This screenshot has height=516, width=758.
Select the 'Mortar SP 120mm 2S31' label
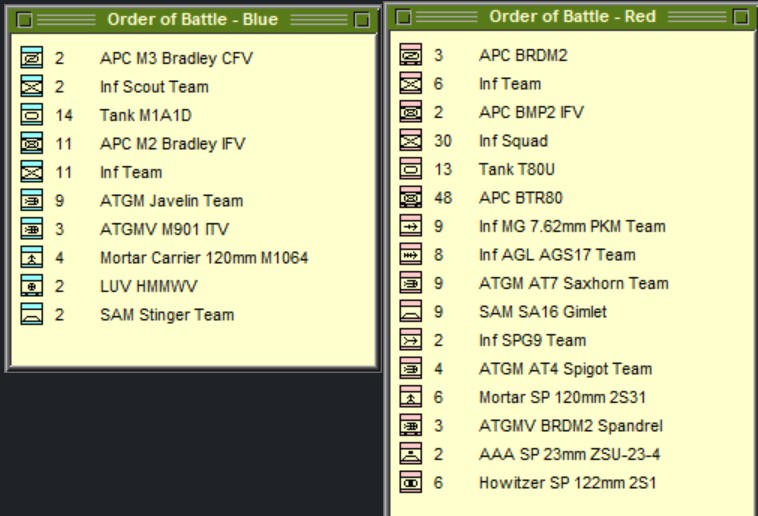562,398
